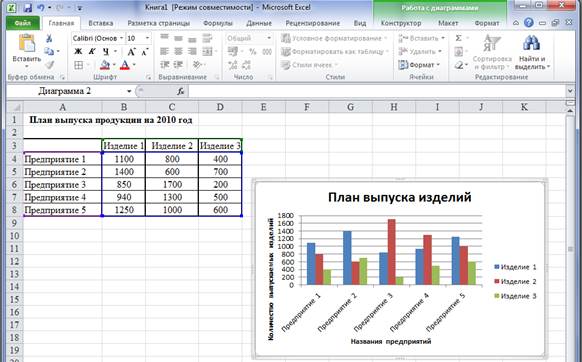This screenshot has width=582, height=362.
Task: Select heading План выпуска продукции на 2010 год
Action: [x=111, y=120]
